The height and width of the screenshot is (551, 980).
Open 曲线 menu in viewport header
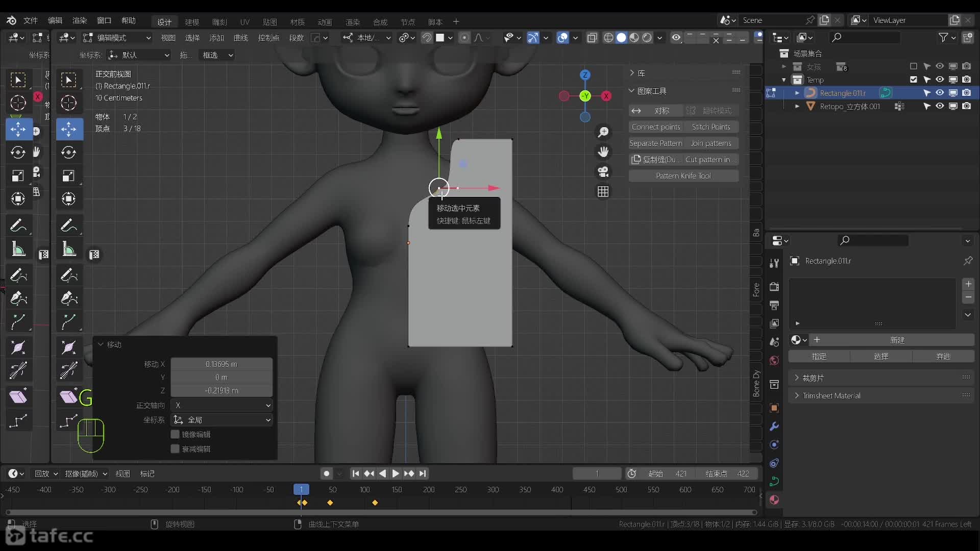[x=241, y=38]
